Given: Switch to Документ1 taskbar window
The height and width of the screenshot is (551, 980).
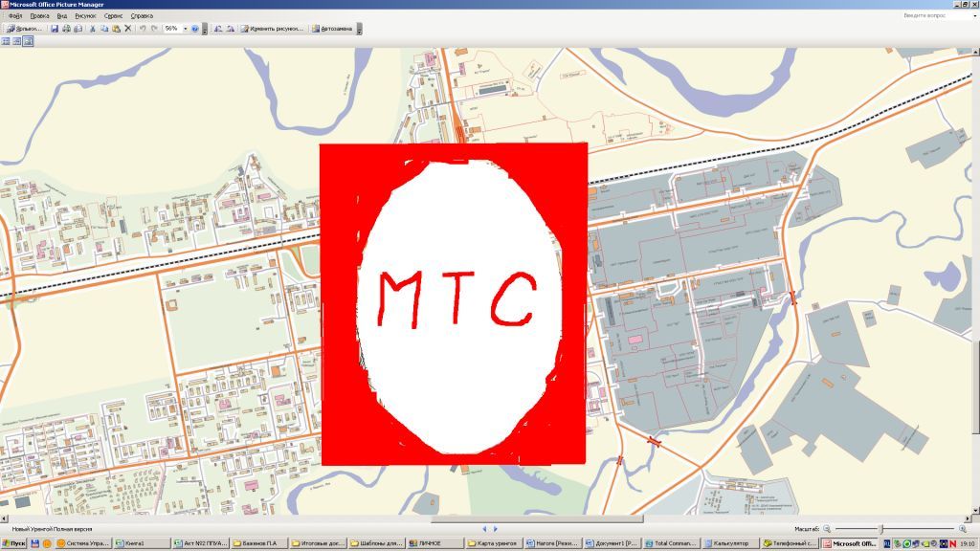Looking at the screenshot, I should coord(612,543).
